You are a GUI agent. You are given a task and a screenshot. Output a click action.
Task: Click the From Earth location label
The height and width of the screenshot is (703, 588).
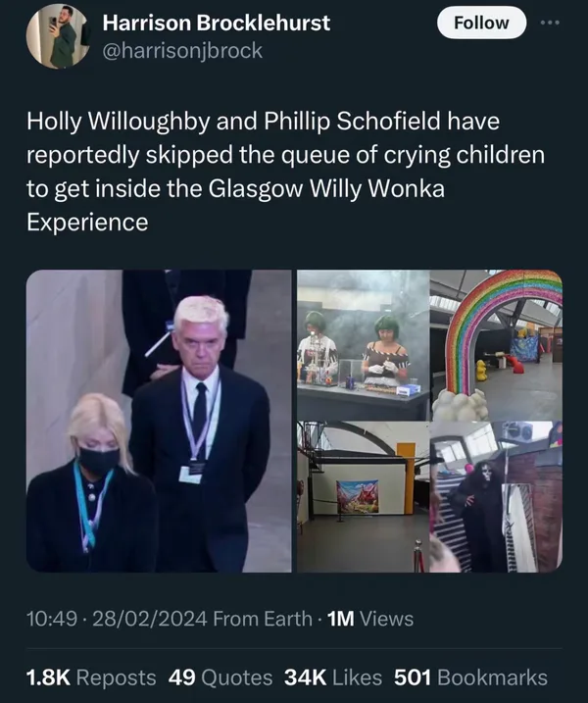tap(263, 619)
